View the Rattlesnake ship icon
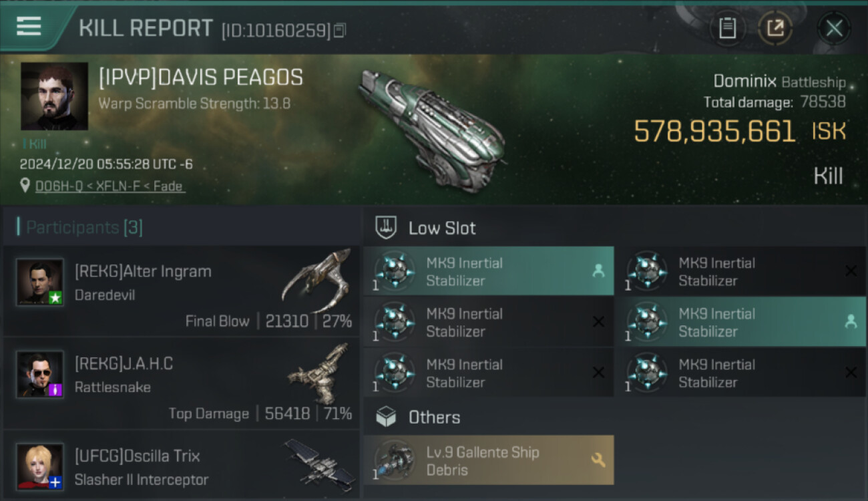Image resolution: width=868 pixels, height=501 pixels. coord(318,373)
